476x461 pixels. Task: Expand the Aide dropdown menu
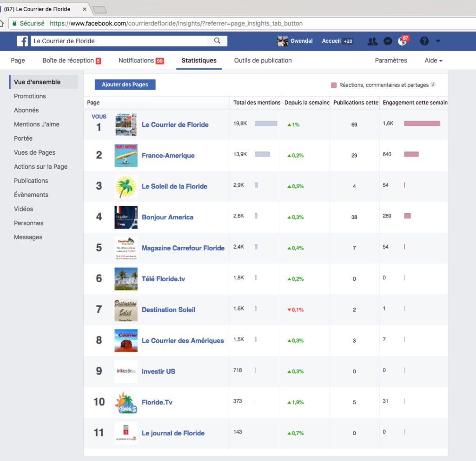[x=434, y=60]
